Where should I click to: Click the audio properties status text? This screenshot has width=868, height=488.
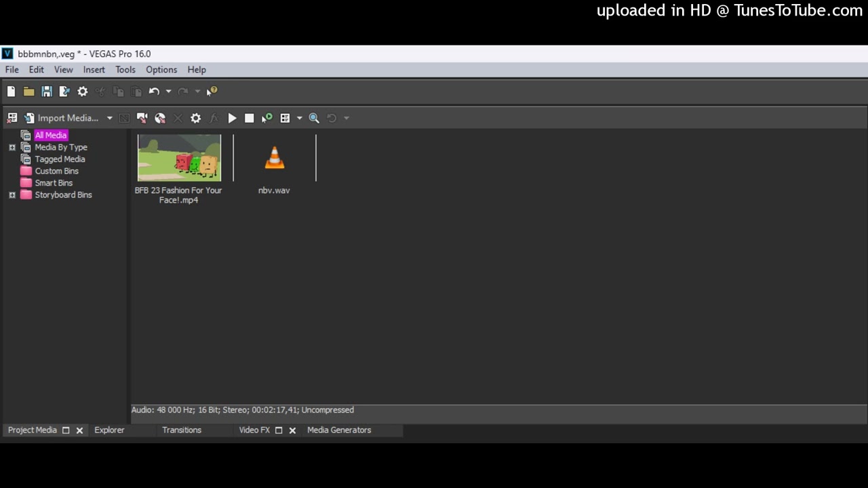(243, 410)
